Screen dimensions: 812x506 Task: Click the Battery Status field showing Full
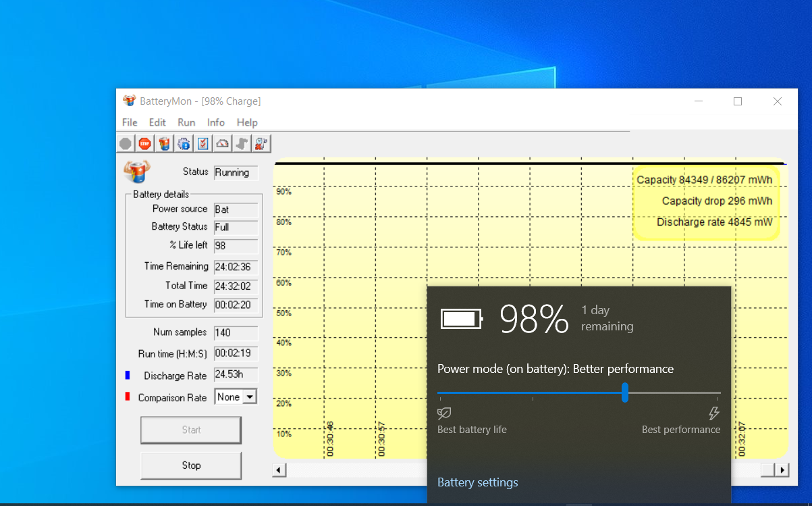pyautogui.click(x=236, y=228)
